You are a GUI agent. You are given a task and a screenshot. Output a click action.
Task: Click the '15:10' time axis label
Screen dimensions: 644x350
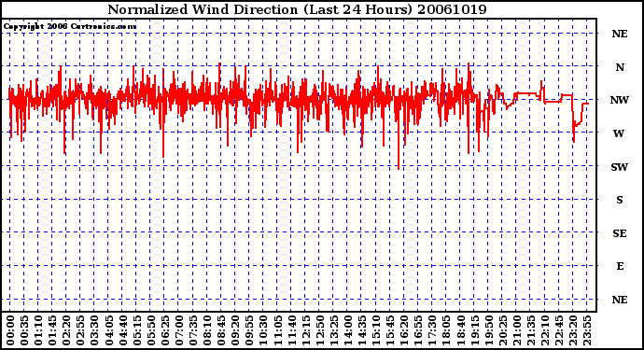(x=376, y=330)
